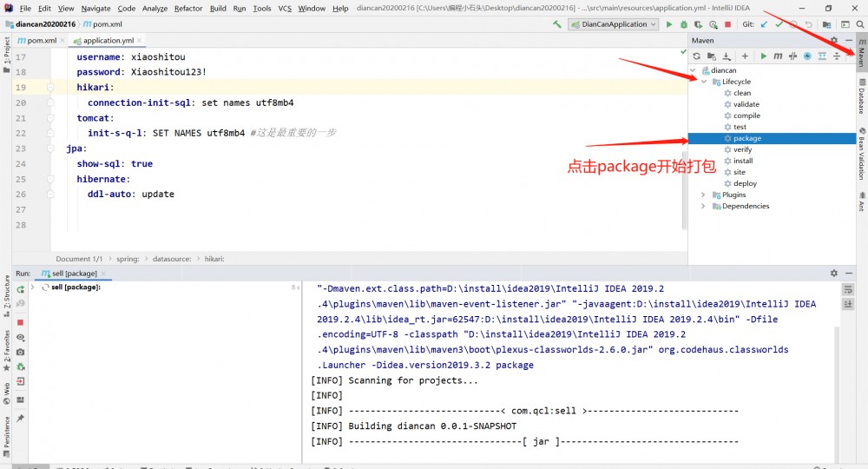
Task: Toggle code fold at tomcat line
Action: pos(50,118)
